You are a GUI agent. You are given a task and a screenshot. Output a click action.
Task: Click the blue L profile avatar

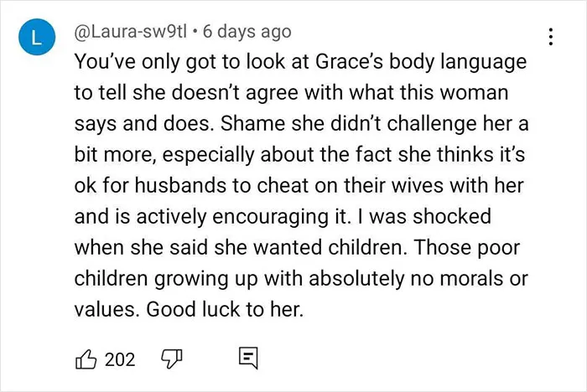tap(37, 37)
